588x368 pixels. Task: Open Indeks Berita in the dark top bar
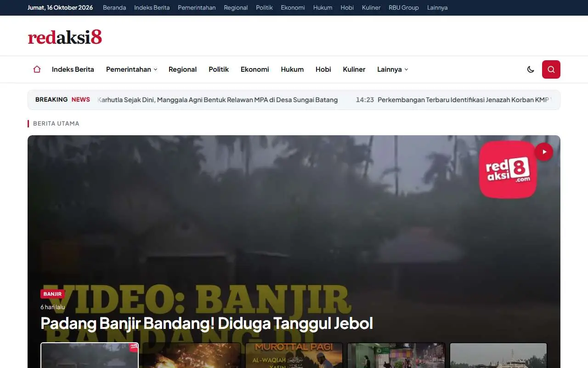[x=152, y=8]
